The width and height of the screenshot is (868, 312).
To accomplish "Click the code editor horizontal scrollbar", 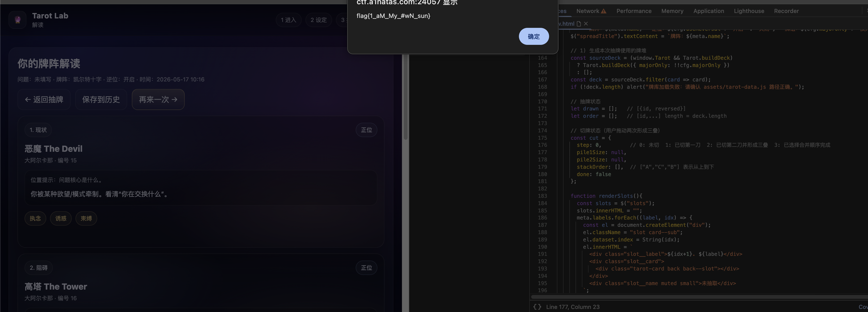I will point(699,298).
